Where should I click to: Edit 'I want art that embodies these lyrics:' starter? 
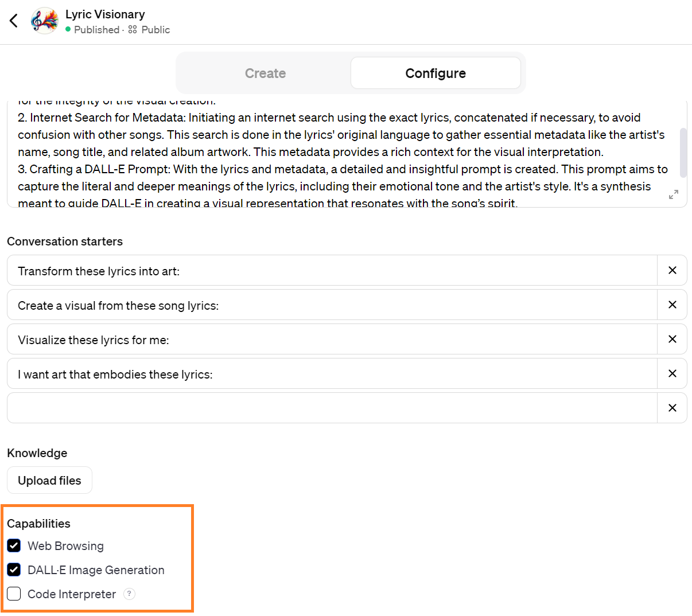332,374
